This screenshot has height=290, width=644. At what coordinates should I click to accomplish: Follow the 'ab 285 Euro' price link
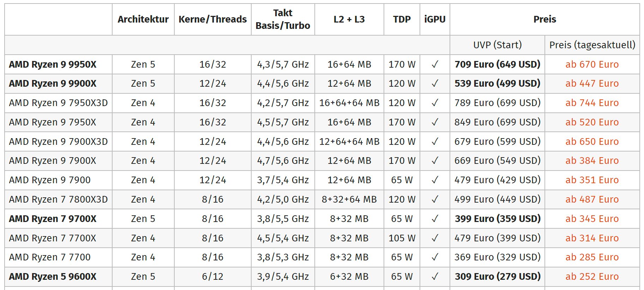click(592, 257)
